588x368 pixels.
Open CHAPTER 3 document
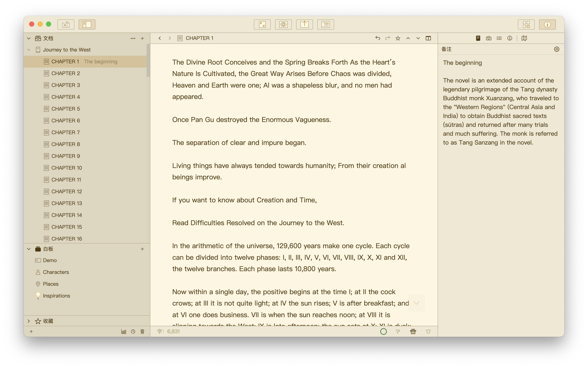click(85, 85)
